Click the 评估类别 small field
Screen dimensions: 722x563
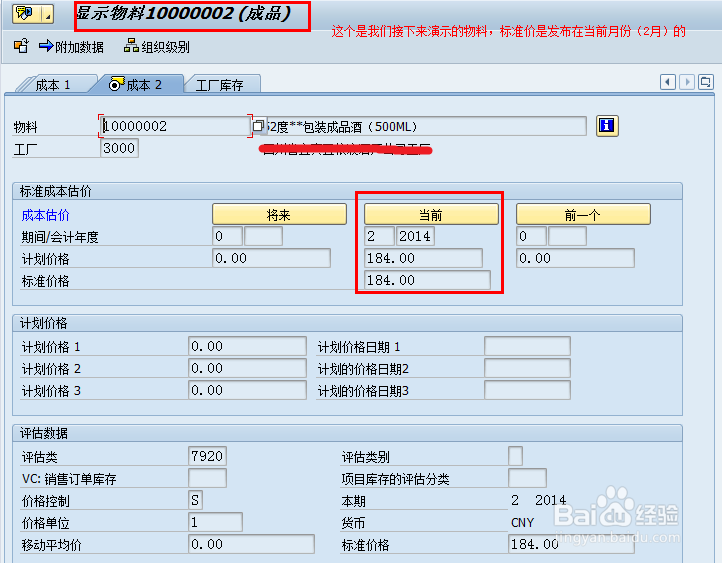coord(515,456)
